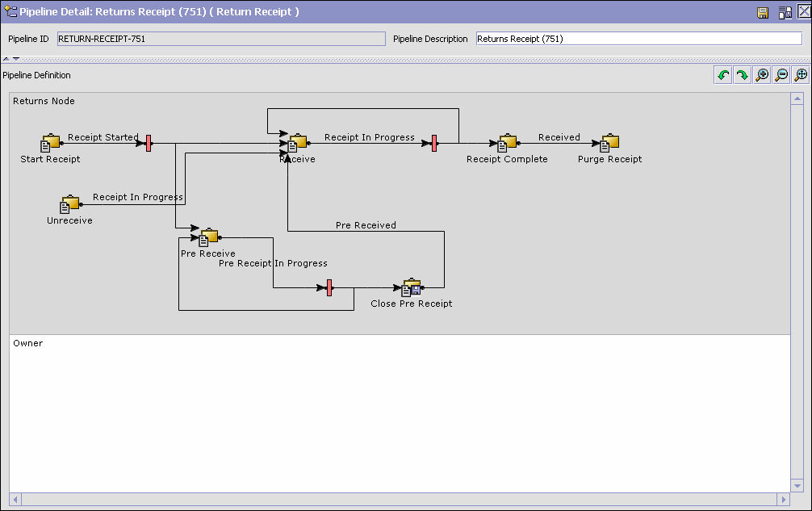Click the Pre Received status label

click(366, 225)
